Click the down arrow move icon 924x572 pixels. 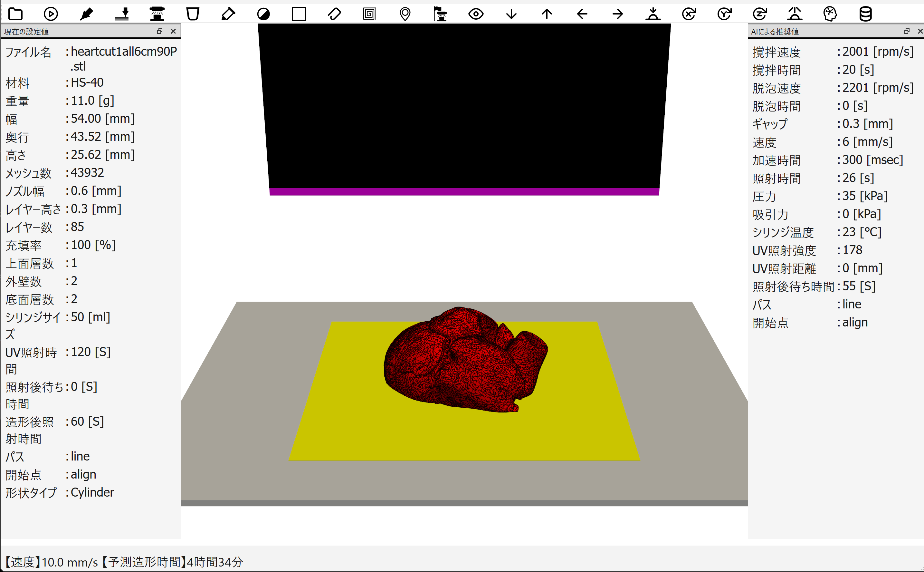coord(511,14)
